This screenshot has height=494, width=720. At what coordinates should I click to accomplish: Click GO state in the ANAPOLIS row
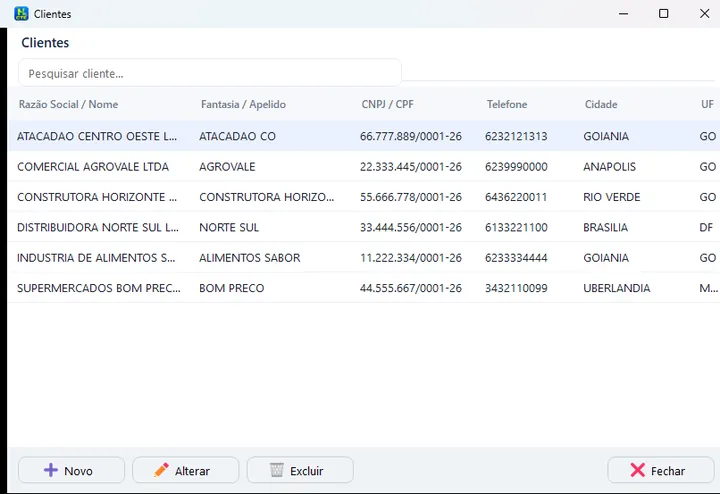click(x=708, y=167)
